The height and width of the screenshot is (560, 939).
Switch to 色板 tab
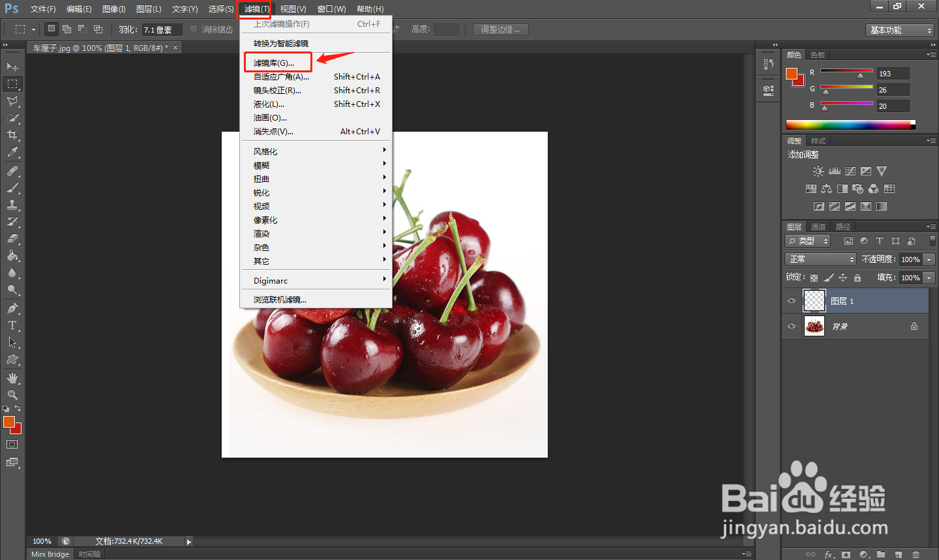[818, 55]
